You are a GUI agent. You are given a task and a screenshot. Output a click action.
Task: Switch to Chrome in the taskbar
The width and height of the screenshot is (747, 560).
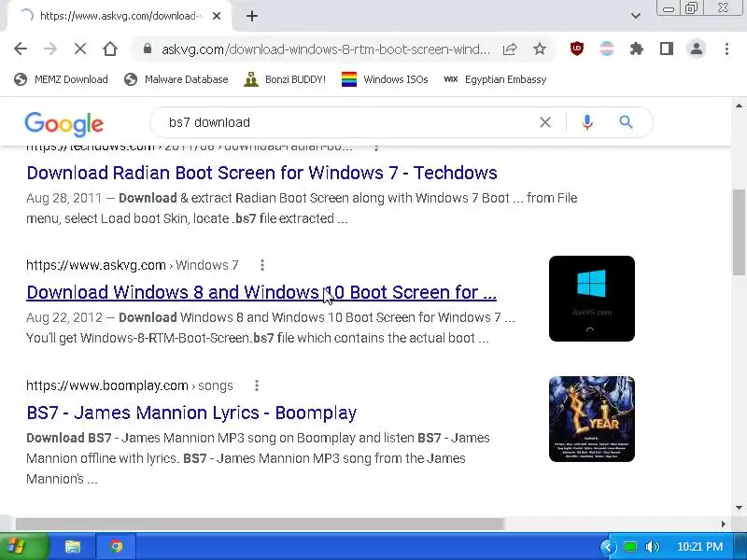click(116, 546)
